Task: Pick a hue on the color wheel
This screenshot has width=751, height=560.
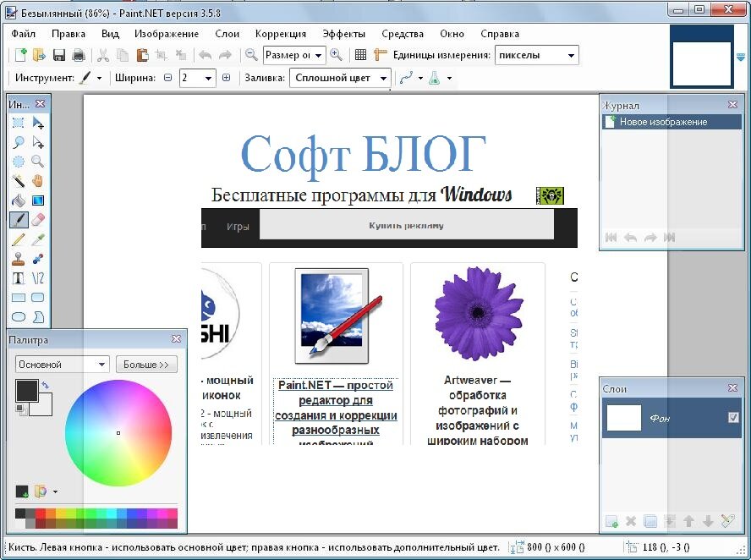Action: point(118,433)
